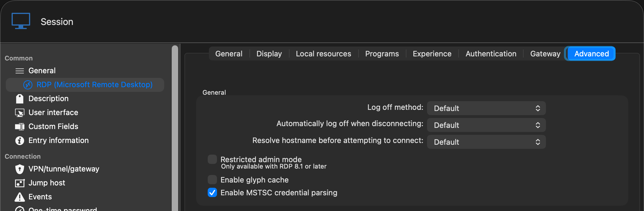
Task: Click the RDP Microsoft Remote Desktop icon
Action: pyautogui.click(x=28, y=85)
